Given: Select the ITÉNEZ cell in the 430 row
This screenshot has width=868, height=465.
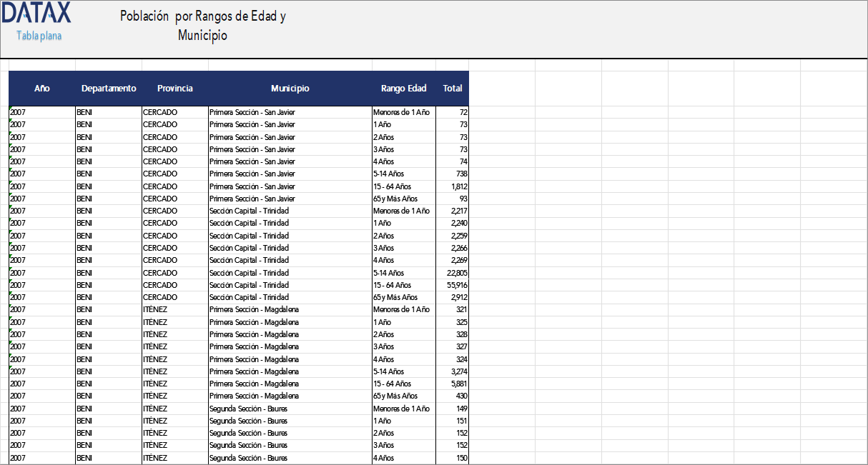Looking at the screenshot, I should 175,396.
